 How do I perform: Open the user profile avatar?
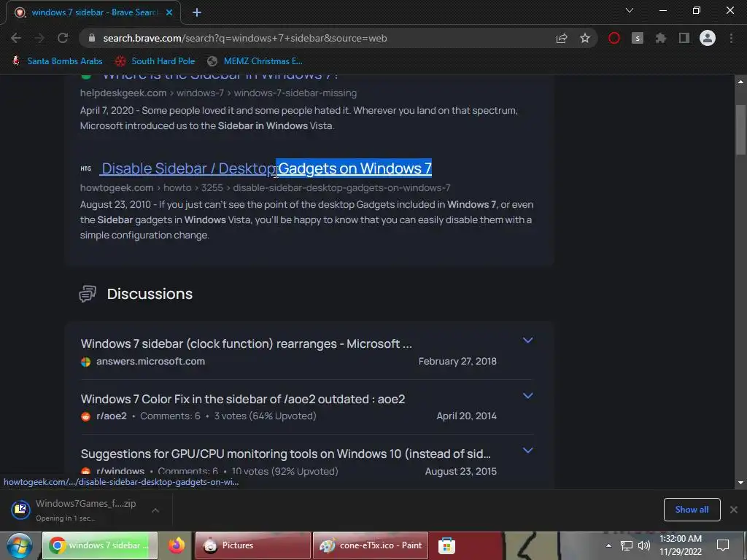click(x=708, y=38)
